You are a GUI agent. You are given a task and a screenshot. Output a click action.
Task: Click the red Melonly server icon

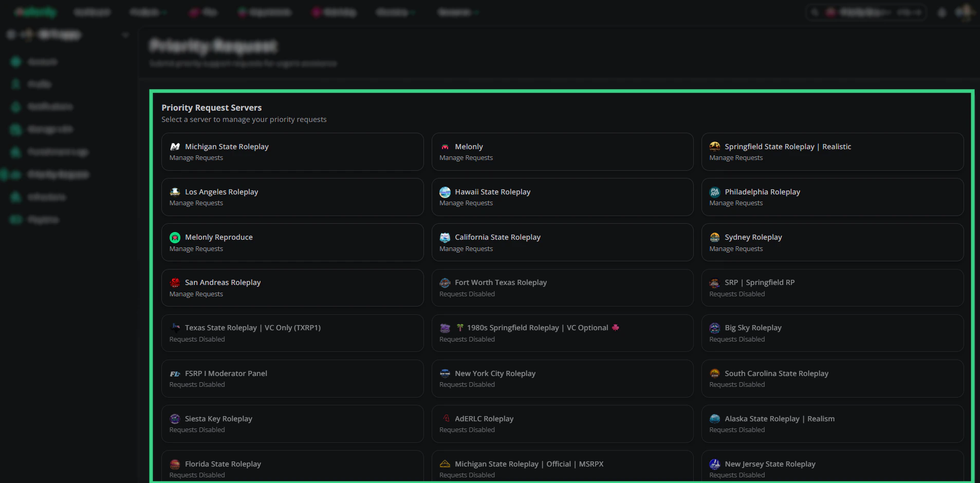click(x=445, y=147)
